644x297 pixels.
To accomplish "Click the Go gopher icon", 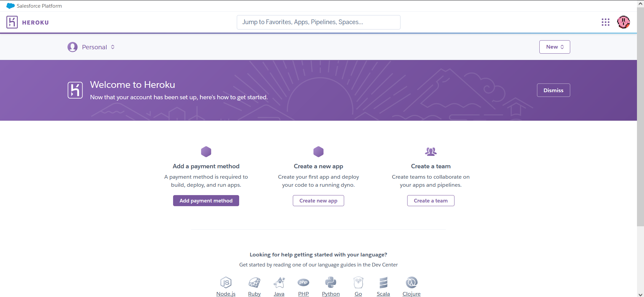I will point(358,283).
